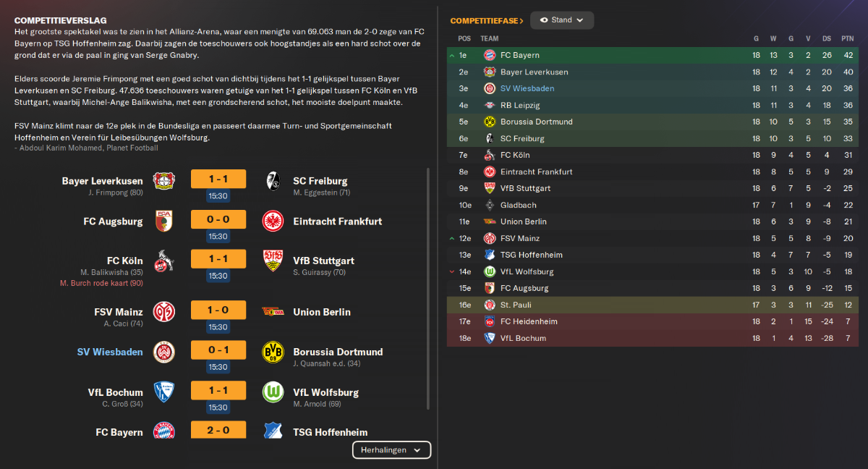Open the SV Wiesbaden row in standings
The width and height of the screenshot is (868, 469).
coord(650,88)
